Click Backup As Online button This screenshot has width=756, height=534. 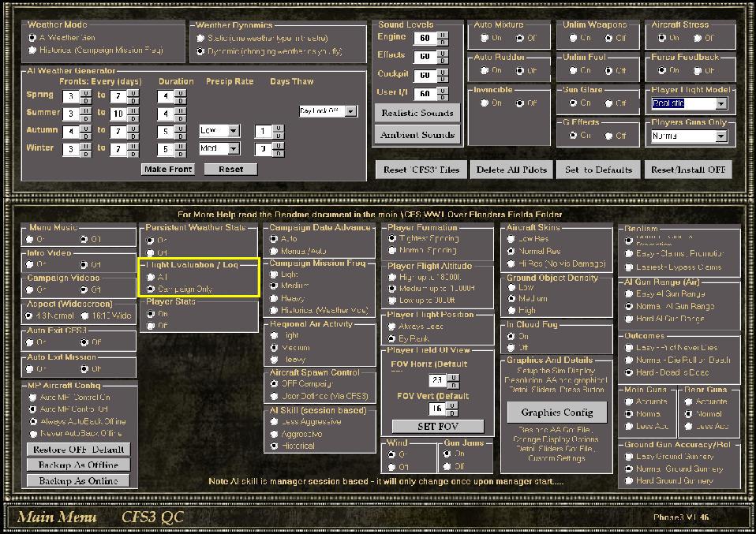click(79, 481)
